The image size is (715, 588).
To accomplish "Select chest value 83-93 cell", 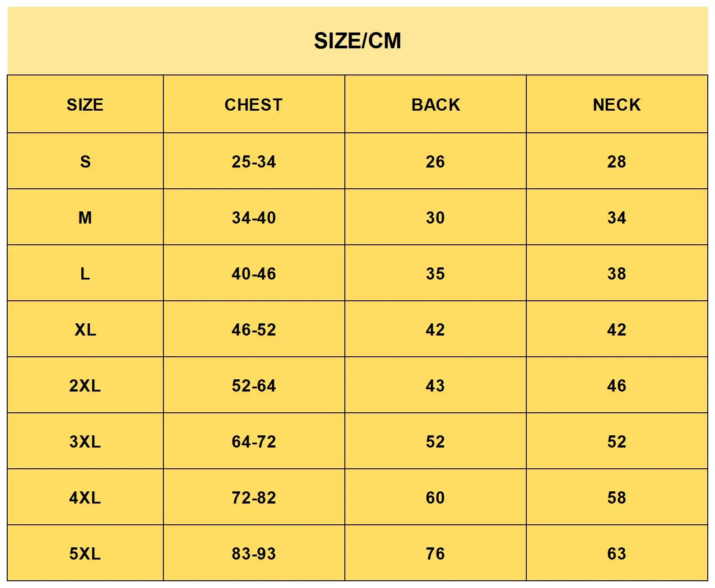I will tap(254, 554).
